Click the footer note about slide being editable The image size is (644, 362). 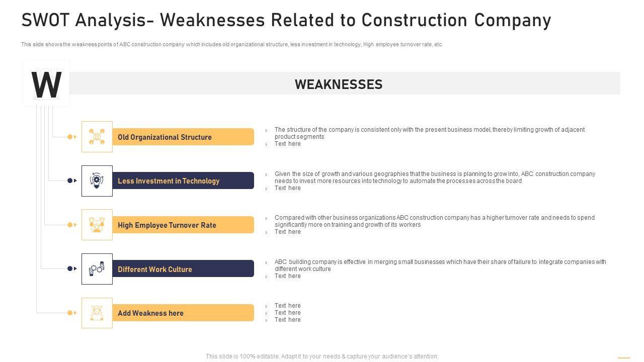coord(322,356)
